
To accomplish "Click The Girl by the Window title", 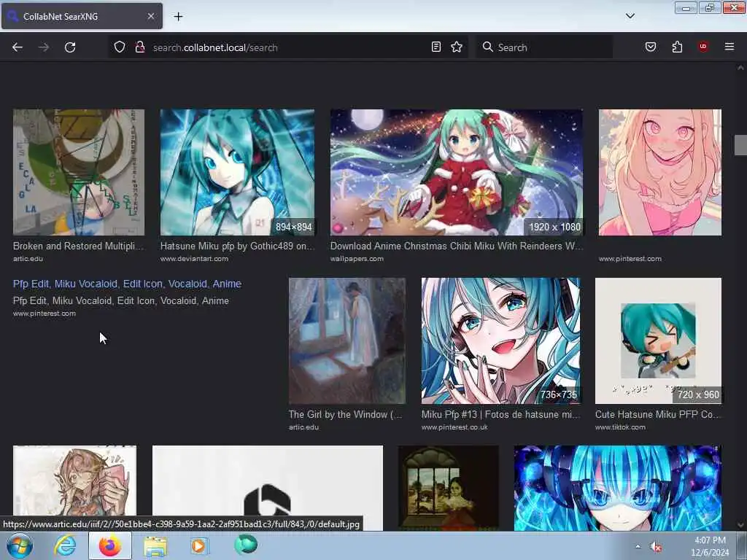I will tap(345, 415).
